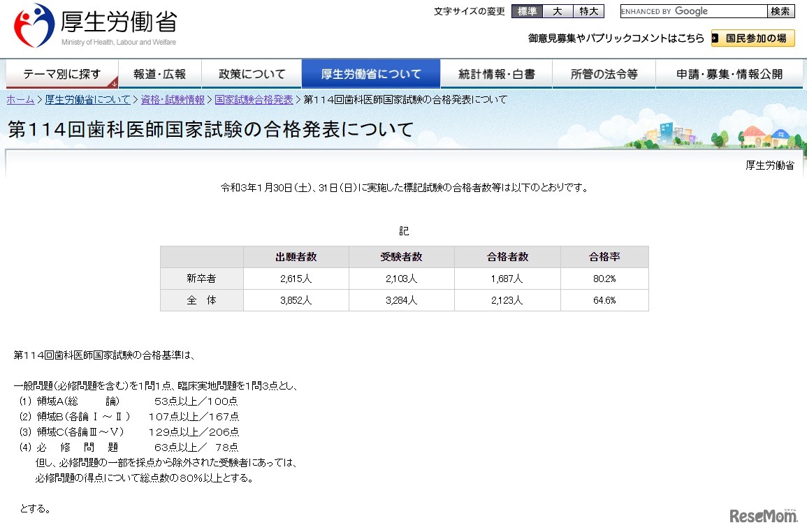This screenshot has width=807, height=532.
Task: Open the 所管の法令等 tab
Action: [x=604, y=74]
